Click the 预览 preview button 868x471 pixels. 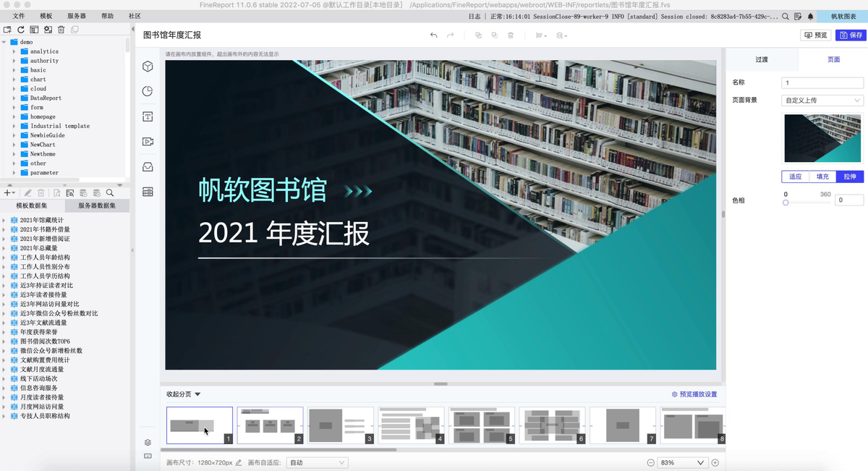pos(816,35)
